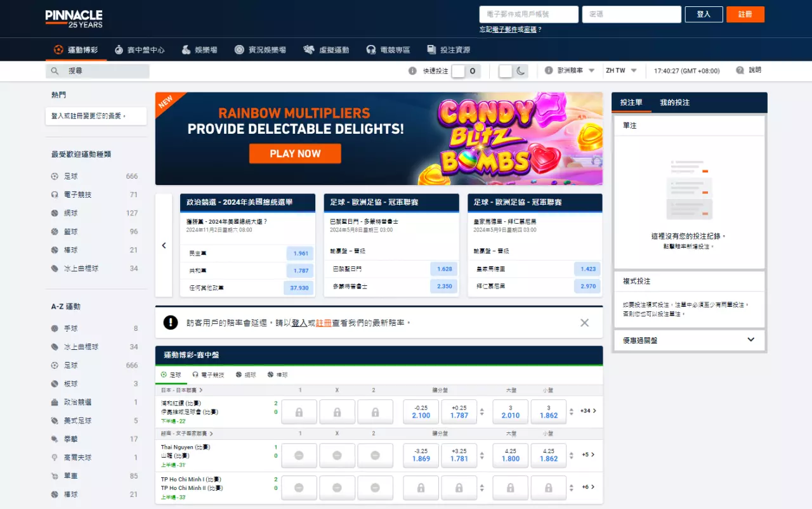The height and width of the screenshot is (509, 812).
Task: Click the baseball icon beside 棒球 in popular sports
Action: pos(55,250)
